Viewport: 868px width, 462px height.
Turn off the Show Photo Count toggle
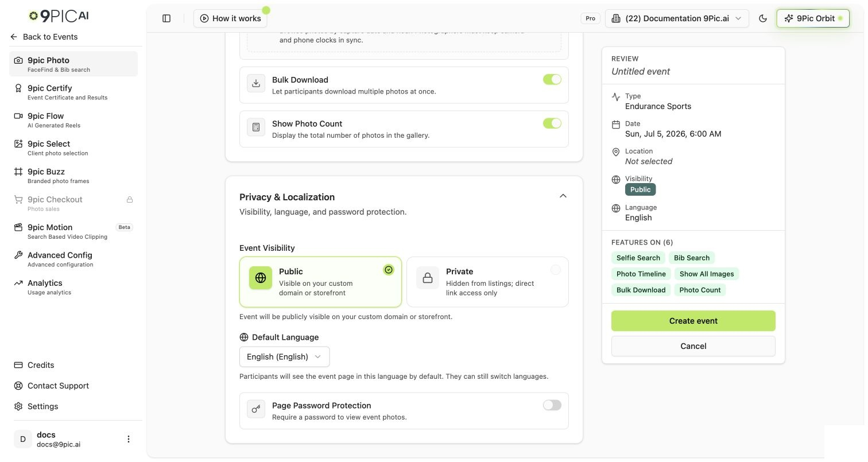coord(552,123)
